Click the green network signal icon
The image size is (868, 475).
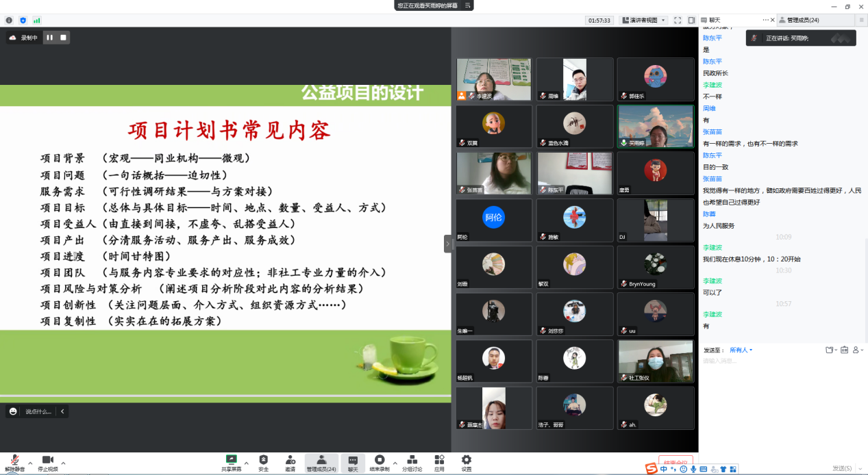[36, 21]
